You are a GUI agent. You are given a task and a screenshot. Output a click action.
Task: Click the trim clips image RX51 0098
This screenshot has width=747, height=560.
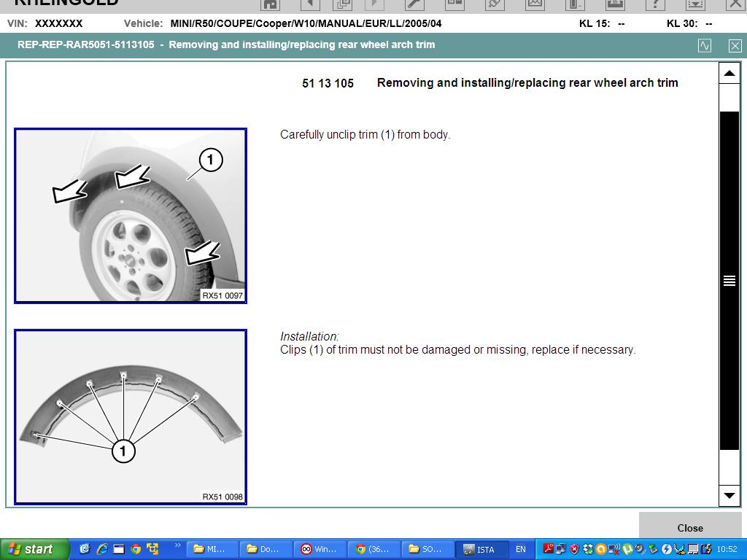pos(131,416)
